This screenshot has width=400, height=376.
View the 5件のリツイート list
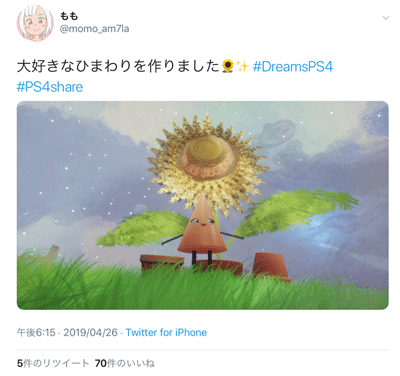[x=53, y=363]
